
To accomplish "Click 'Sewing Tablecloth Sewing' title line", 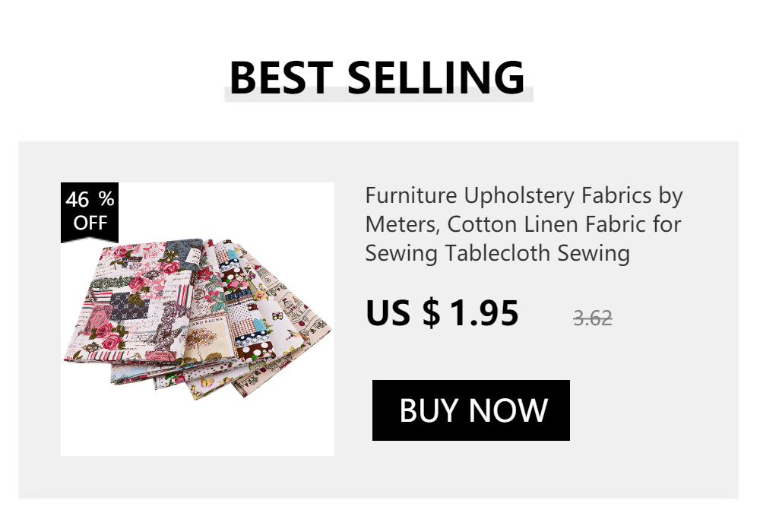I will 497,253.
